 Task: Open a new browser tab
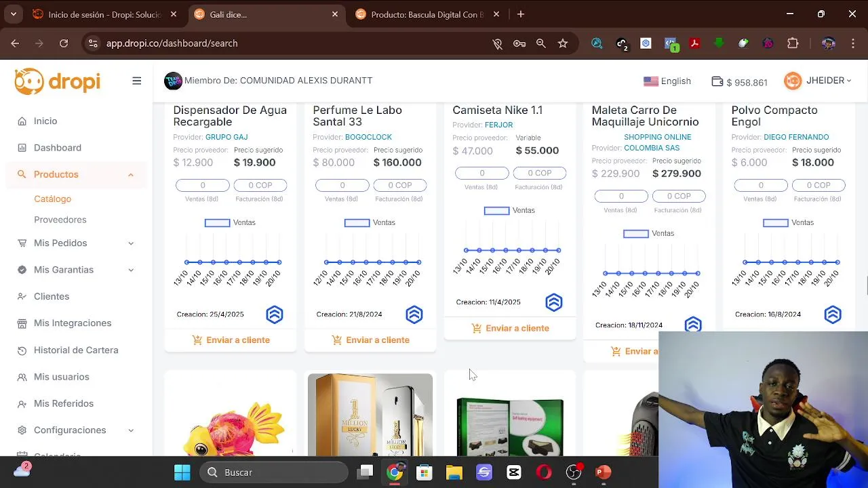coord(521,14)
